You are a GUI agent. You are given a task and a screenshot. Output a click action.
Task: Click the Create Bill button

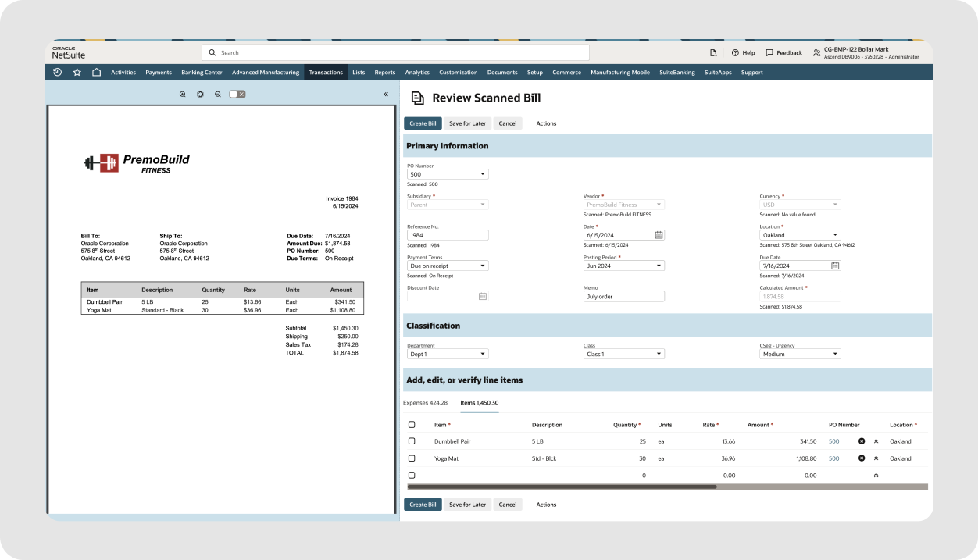click(x=423, y=123)
